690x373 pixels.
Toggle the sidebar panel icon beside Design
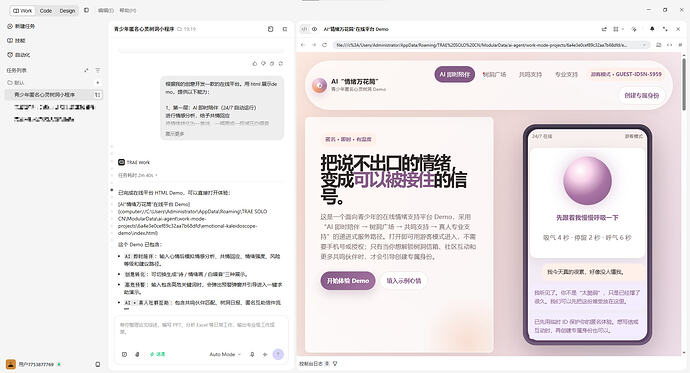86,10
